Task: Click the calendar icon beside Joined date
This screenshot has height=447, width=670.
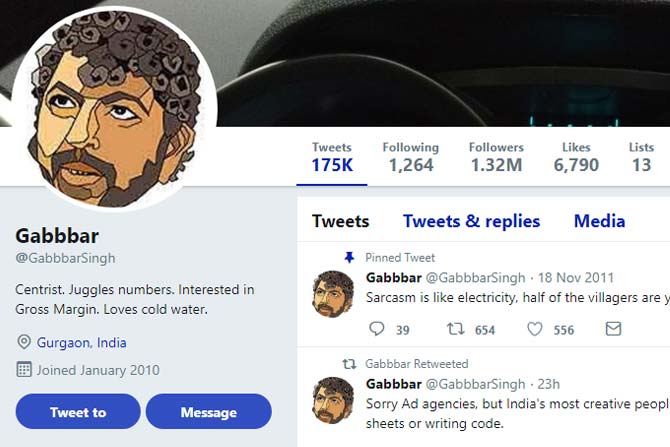Action: [x=24, y=370]
